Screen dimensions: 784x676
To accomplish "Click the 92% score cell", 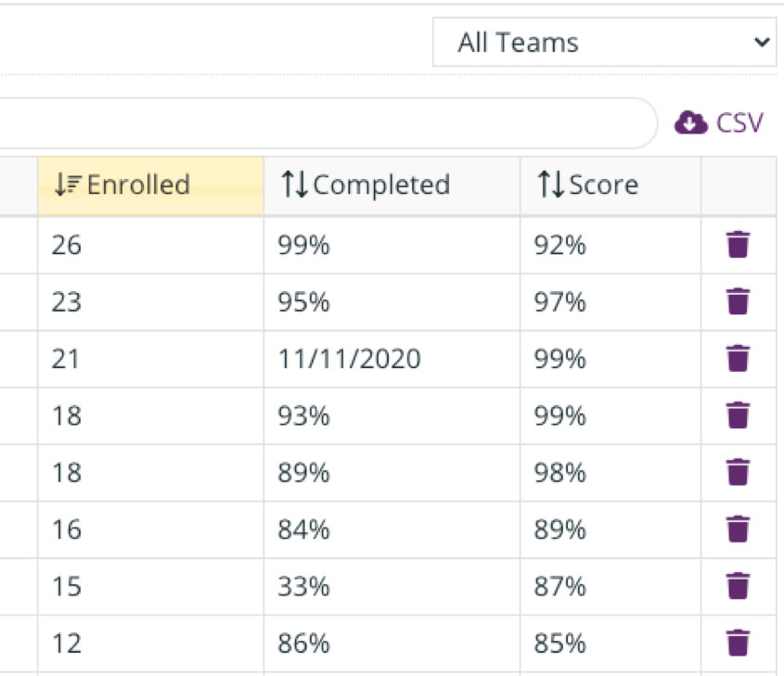I will click(x=559, y=246).
